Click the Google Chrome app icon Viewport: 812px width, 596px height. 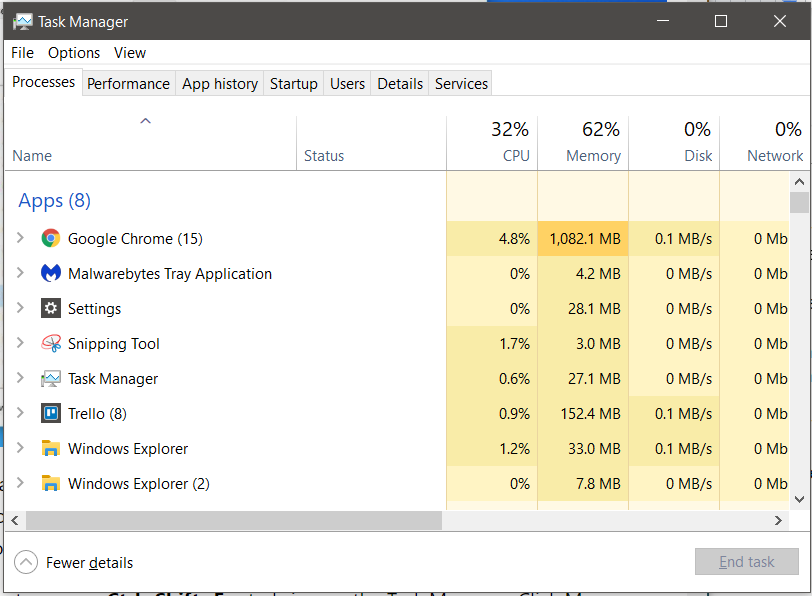[x=50, y=239]
